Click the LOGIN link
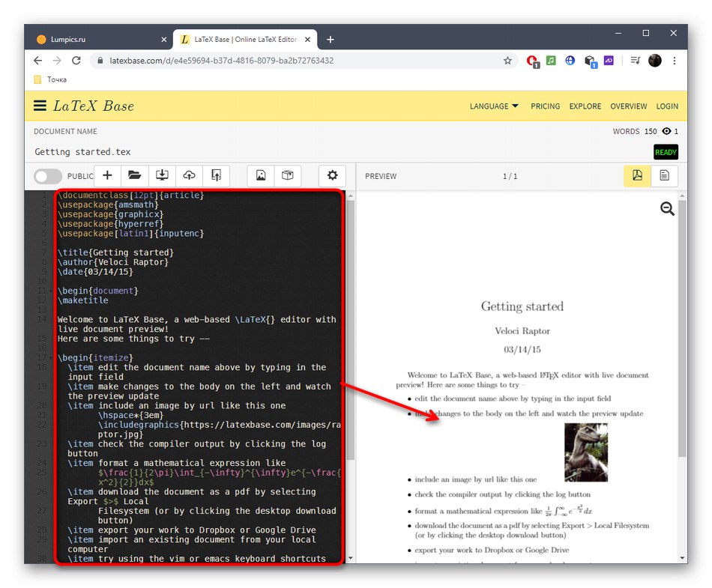The image size is (712, 588). [666, 106]
